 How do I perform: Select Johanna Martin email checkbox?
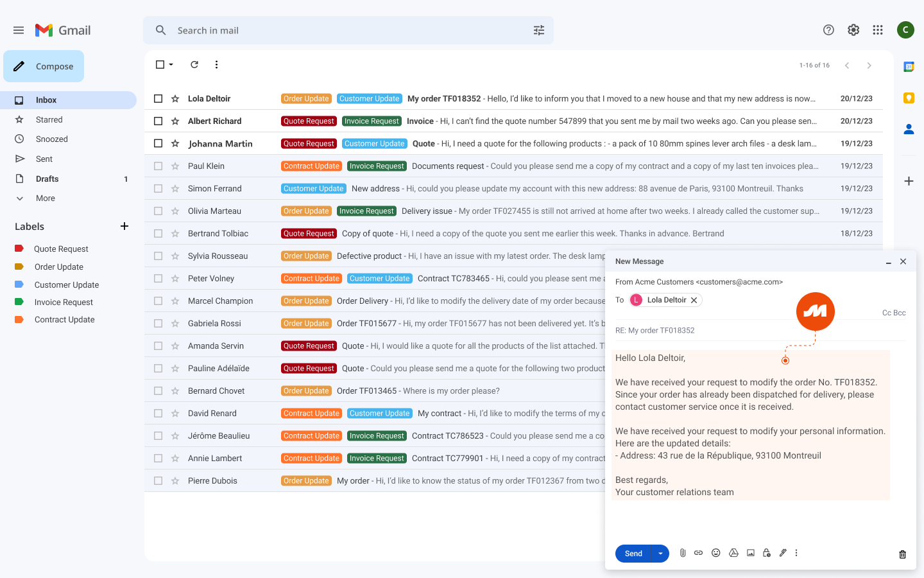coord(158,143)
